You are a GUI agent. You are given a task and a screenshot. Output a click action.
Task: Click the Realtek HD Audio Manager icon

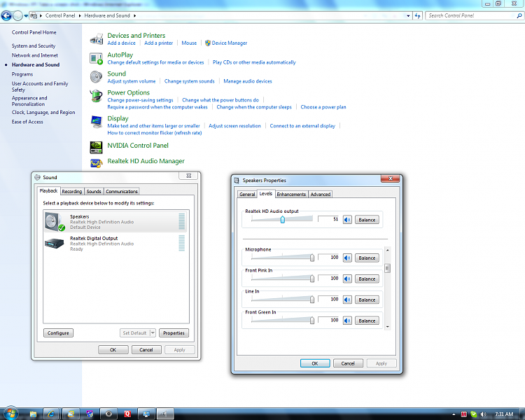97,163
